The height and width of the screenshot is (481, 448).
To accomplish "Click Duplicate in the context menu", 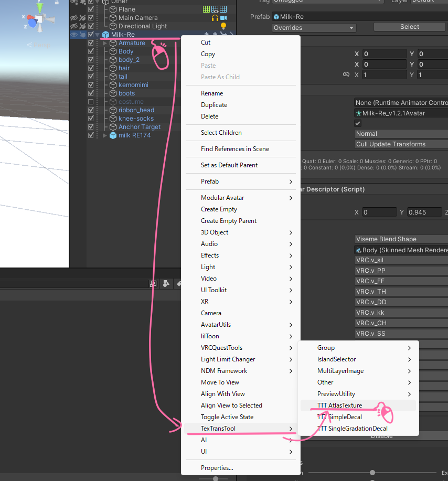I will pyautogui.click(x=214, y=105).
